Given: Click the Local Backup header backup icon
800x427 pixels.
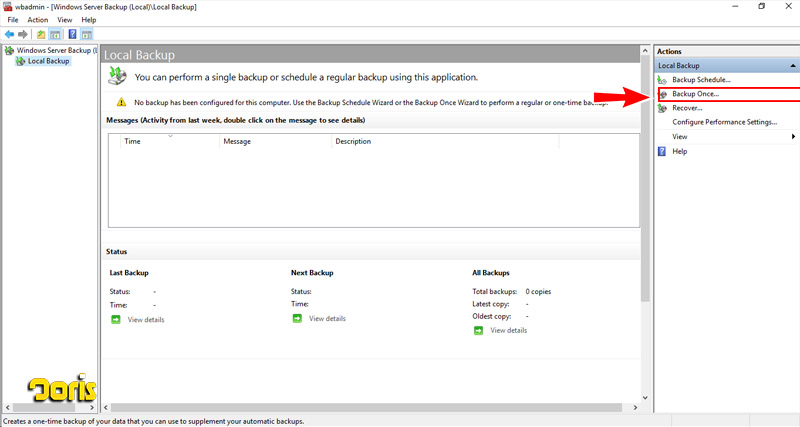Looking at the screenshot, I should pos(117,77).
